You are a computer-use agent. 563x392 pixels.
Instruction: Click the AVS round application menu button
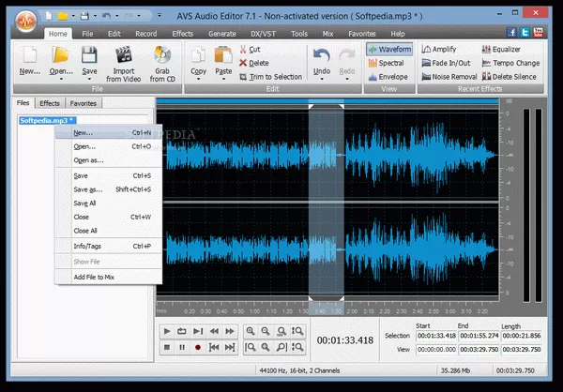click(26, 22)
